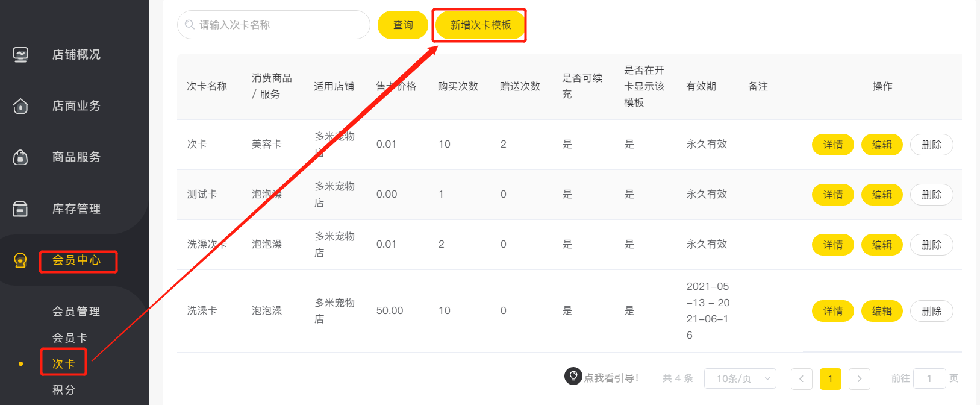View 详情 for 洗澡卡 row
The height and width of the screenshot is (405, 980).
[833, 311]
